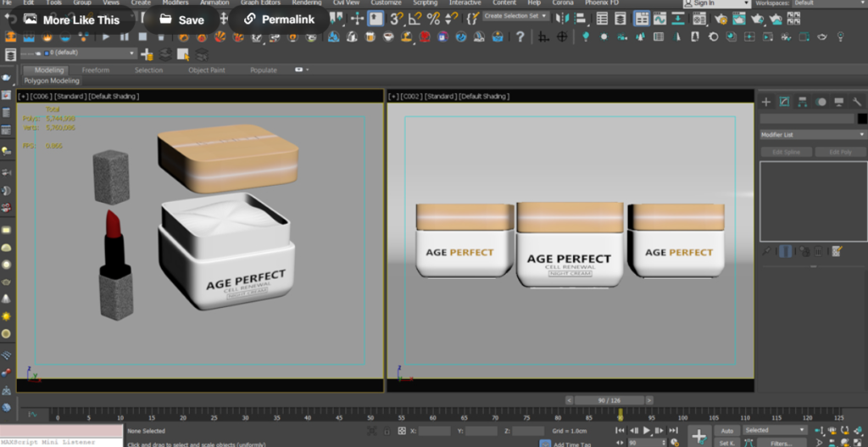Open the Display command panel tab
The image size is (868, 447).
839,102
